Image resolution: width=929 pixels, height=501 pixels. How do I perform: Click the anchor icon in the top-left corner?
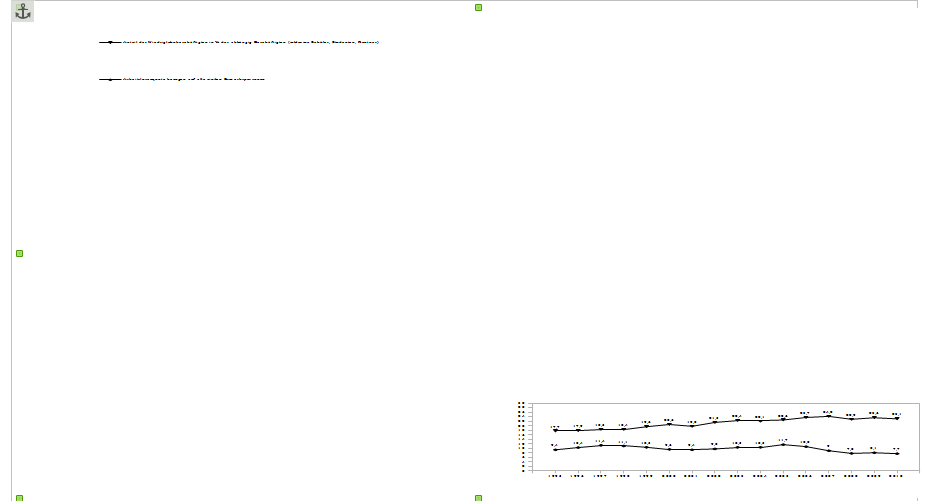coord(22,12)
